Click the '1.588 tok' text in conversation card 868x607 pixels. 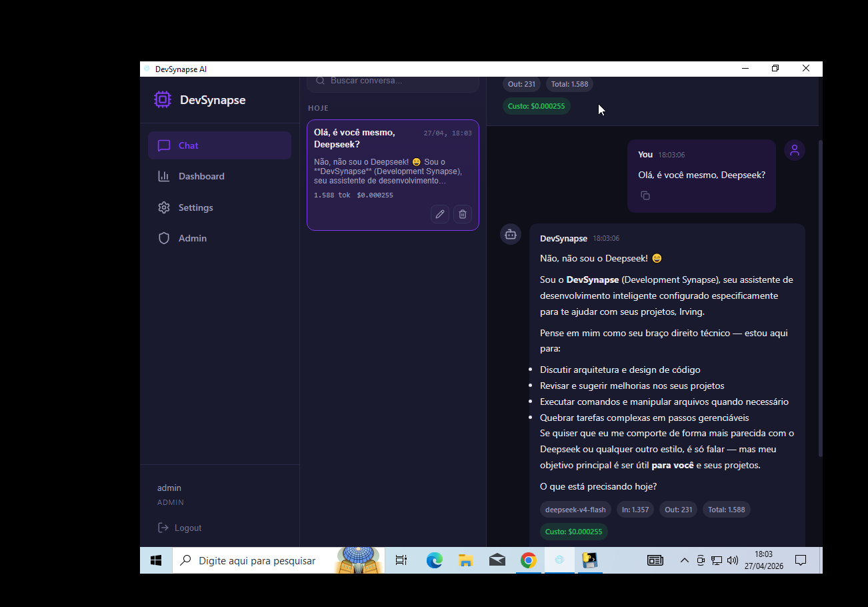(x=332, y=195)
